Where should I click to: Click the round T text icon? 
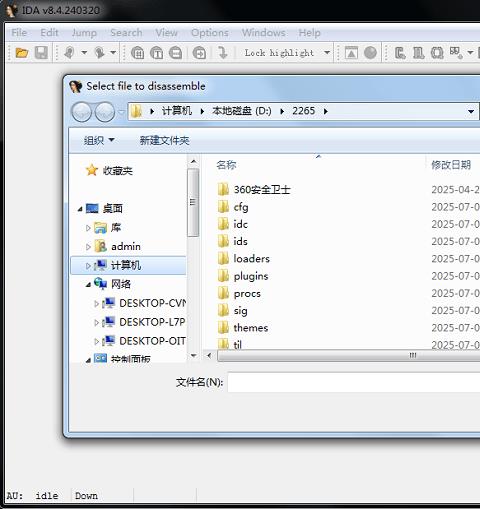point(157,53)
